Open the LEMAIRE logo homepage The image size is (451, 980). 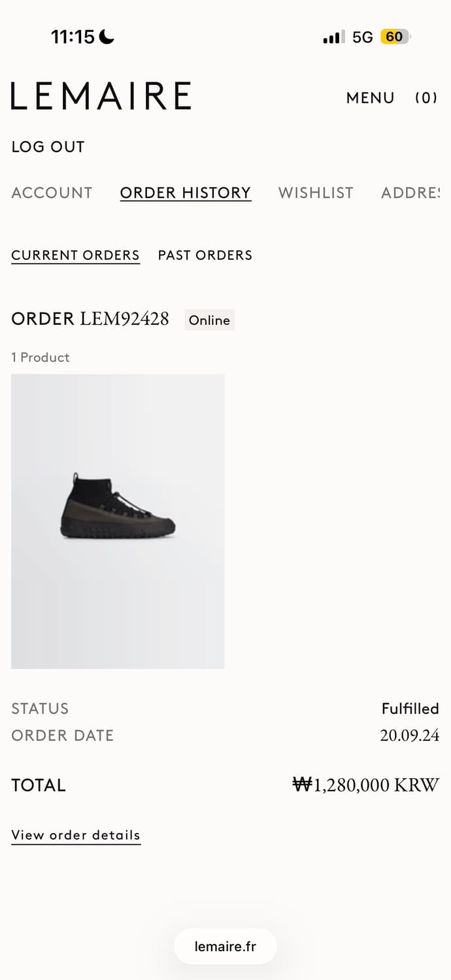point(101,96)
